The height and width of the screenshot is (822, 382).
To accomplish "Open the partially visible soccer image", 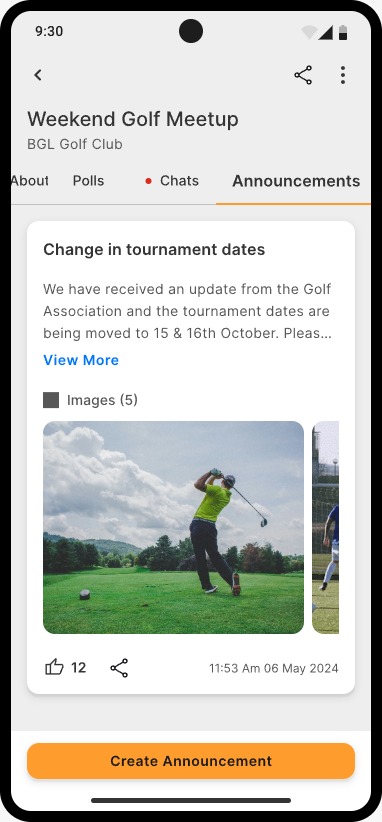I will 325,527.
